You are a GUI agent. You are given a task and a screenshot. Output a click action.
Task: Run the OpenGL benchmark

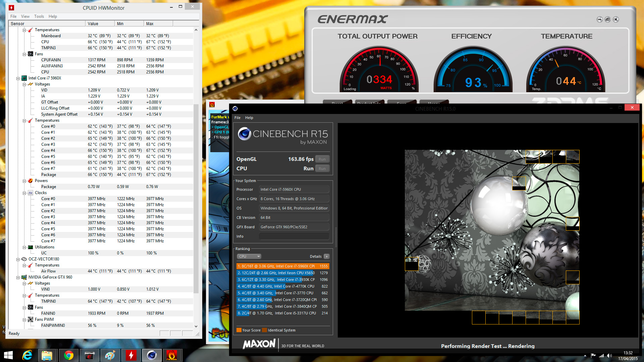322,159
